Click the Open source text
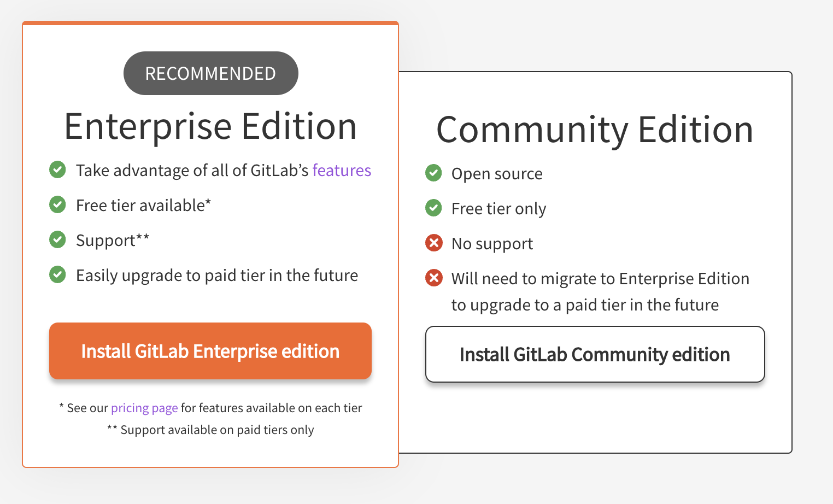 point(497,174)
